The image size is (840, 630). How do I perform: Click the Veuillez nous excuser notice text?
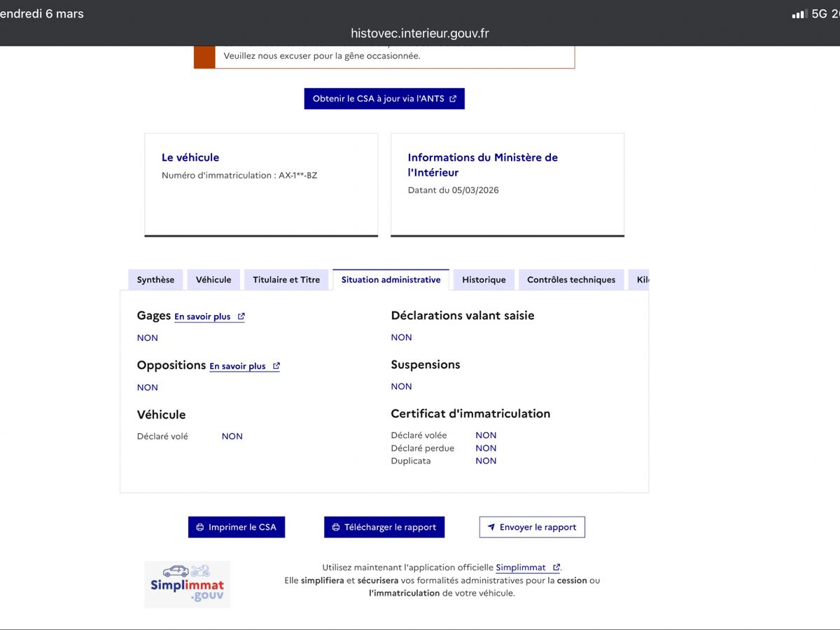tap(322, 56)
